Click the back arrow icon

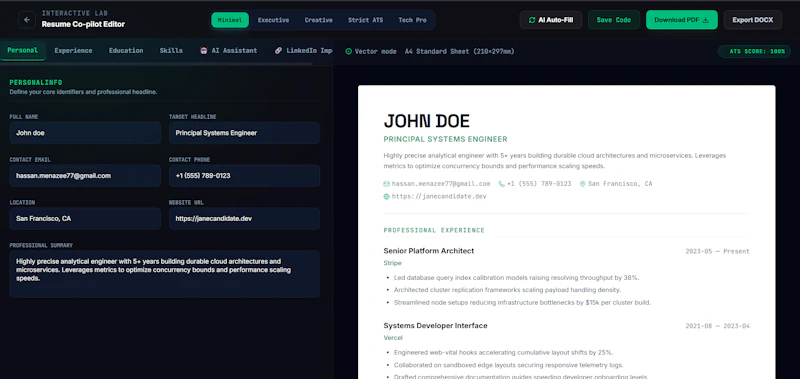[27, 20]
